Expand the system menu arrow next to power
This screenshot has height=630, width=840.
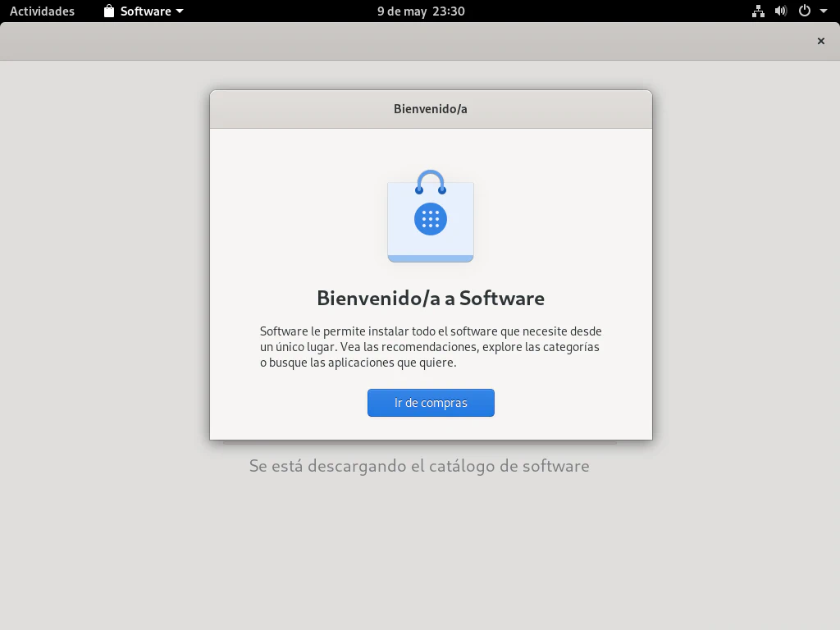(x=823, y=11)
